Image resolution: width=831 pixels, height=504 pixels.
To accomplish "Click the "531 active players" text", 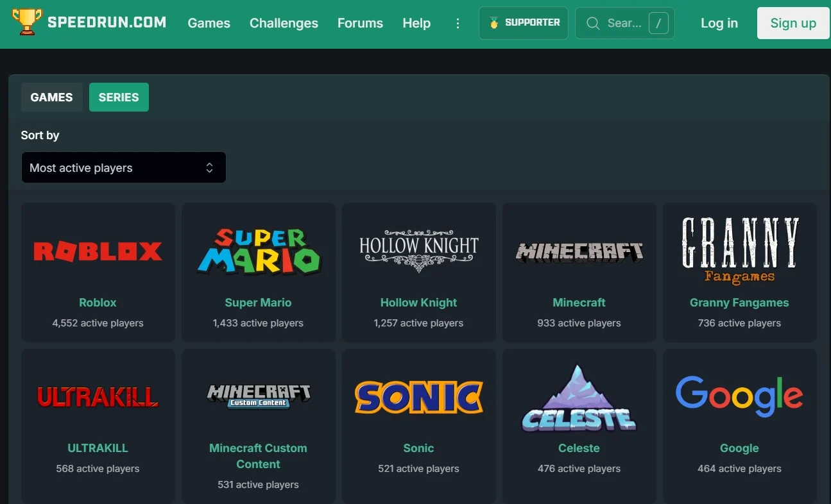I will [258, 485].
